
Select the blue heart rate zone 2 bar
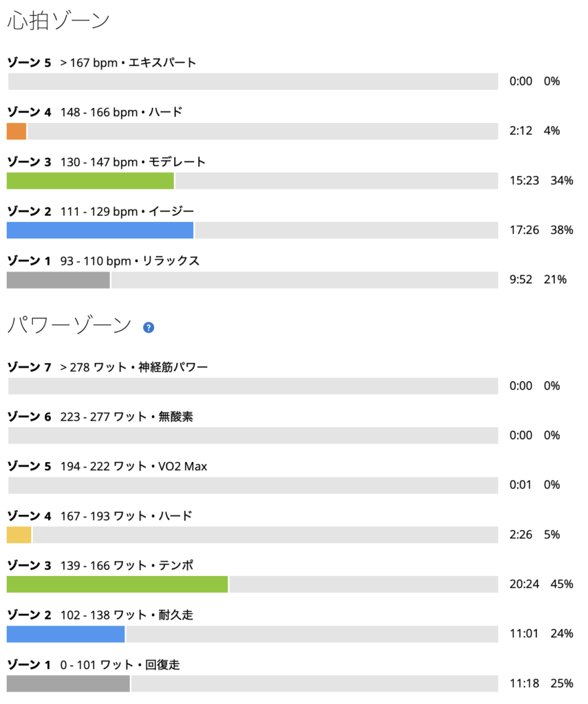(100, 230)
